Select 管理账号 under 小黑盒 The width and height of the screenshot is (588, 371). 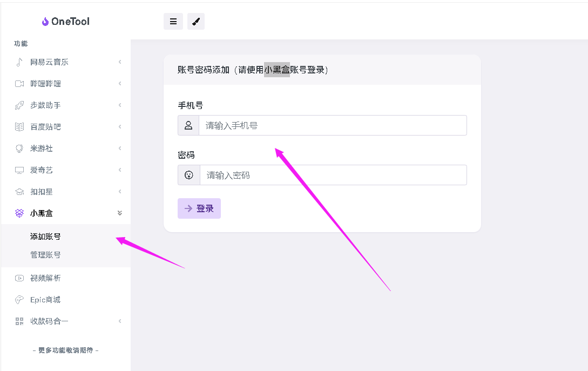point(45,255)
